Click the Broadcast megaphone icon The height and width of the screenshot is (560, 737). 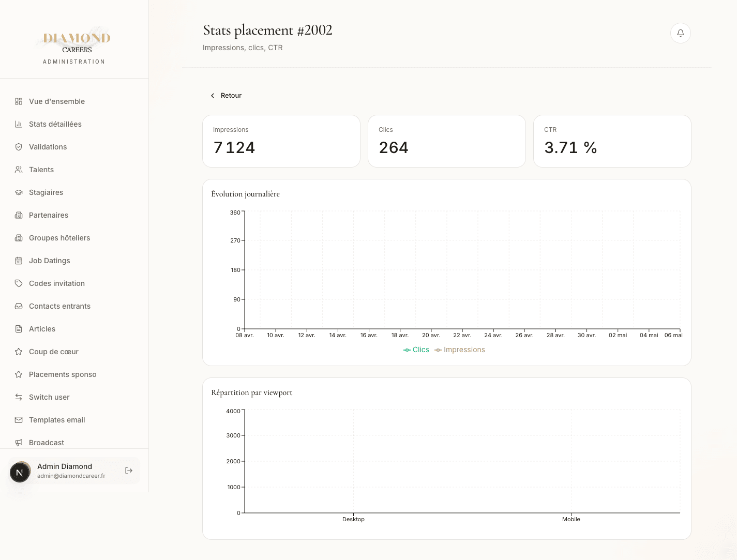19,443
